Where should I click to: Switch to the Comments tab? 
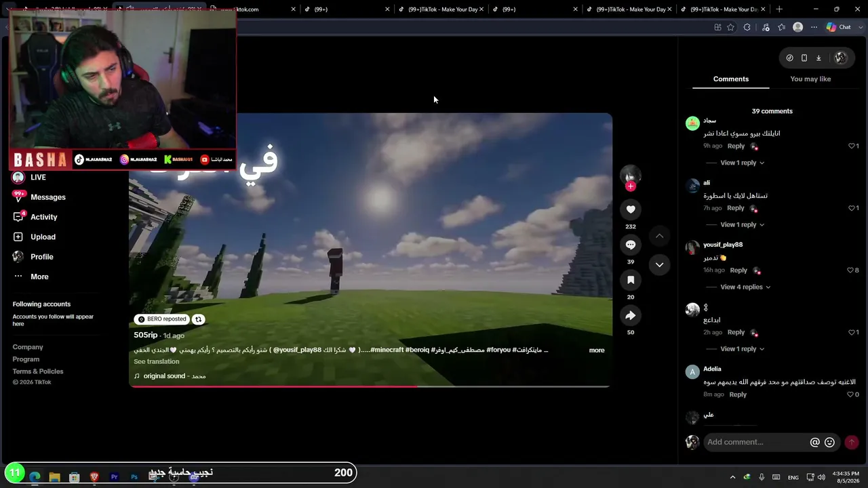[731, 79]
